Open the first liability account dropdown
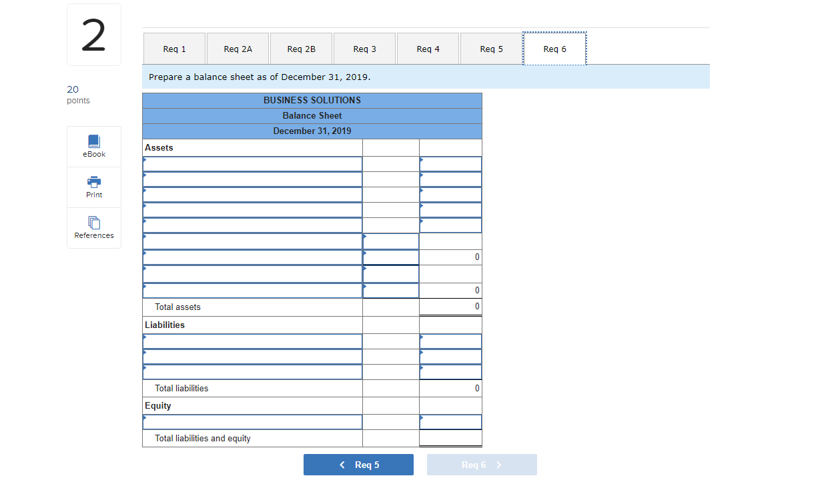This screenshot has height=504, width=818. pos(252,341)
